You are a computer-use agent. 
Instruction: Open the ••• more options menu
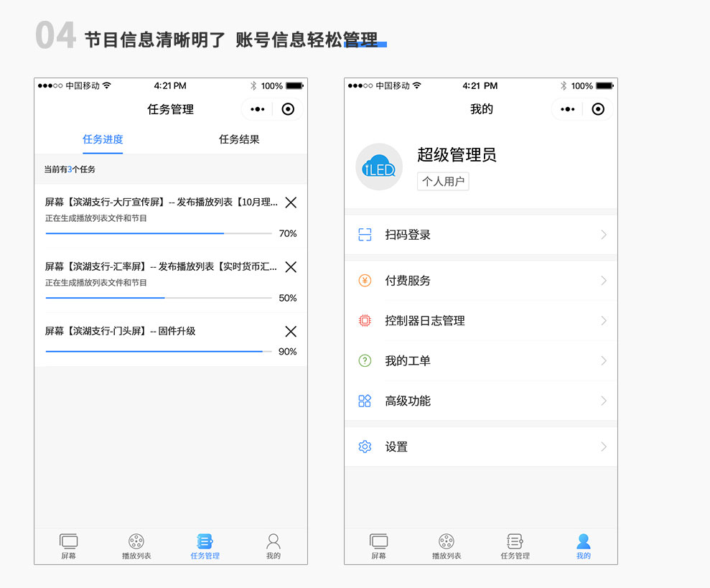coord(256,109)
